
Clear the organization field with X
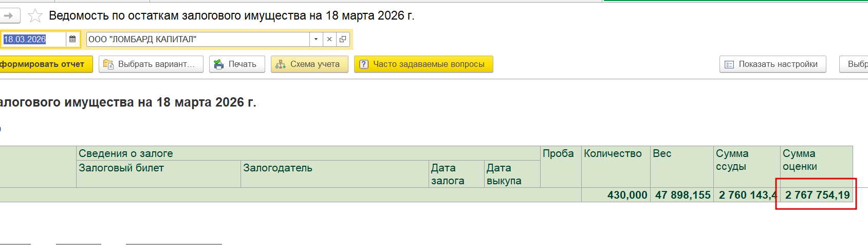[329, 39]
